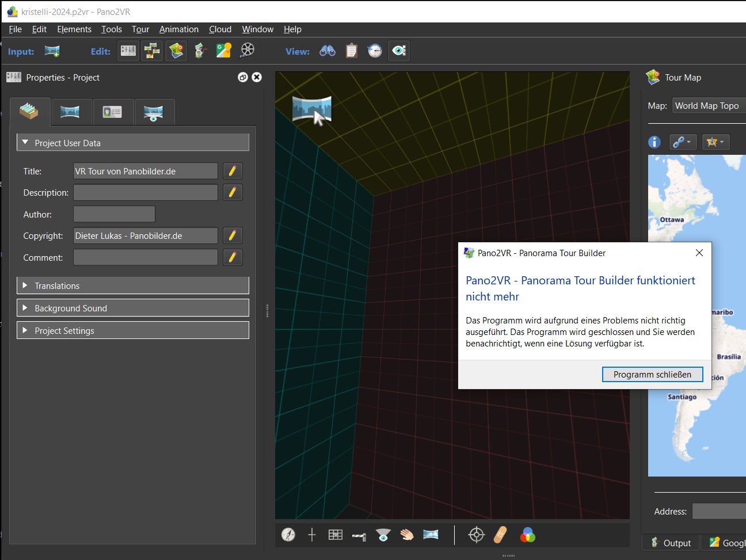Toggle the center crosshair plus icon
The image size is (746, 560).
[x=312, y=535]
